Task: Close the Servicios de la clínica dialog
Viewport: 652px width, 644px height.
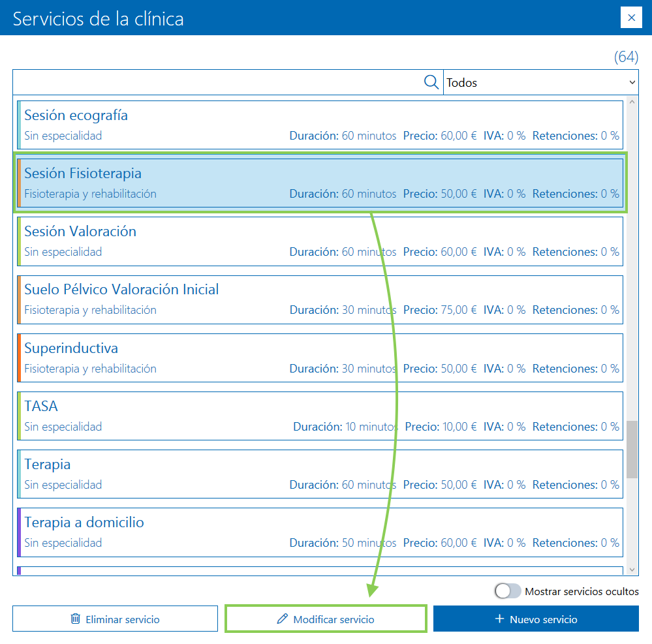Action: point(631,18)
